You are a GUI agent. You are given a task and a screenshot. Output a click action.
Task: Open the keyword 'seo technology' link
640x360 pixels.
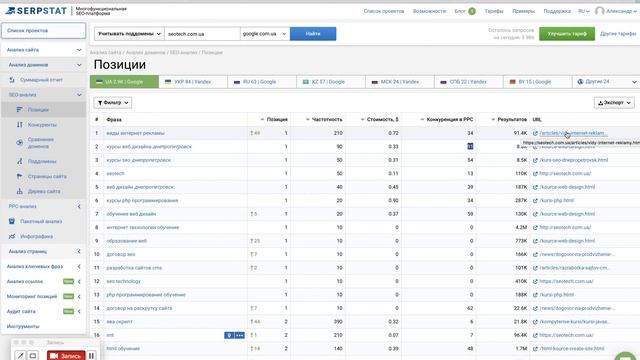[x=123, y=281]
